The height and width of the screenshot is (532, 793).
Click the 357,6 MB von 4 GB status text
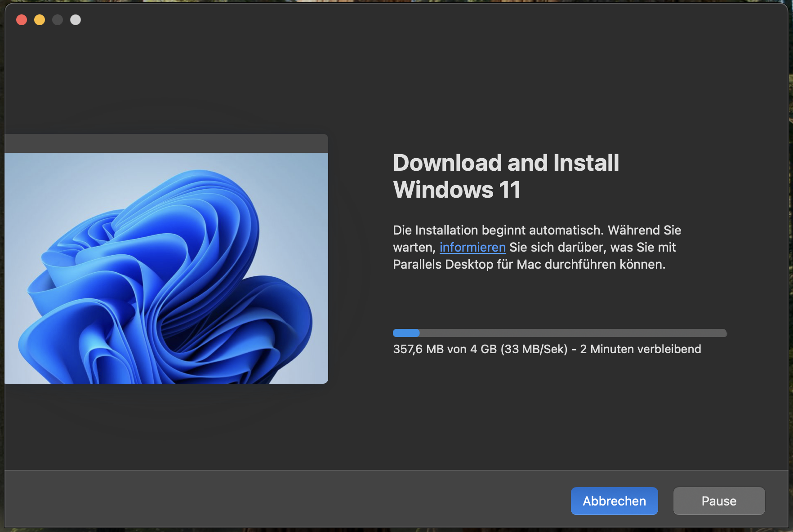[x=547, y=349]
